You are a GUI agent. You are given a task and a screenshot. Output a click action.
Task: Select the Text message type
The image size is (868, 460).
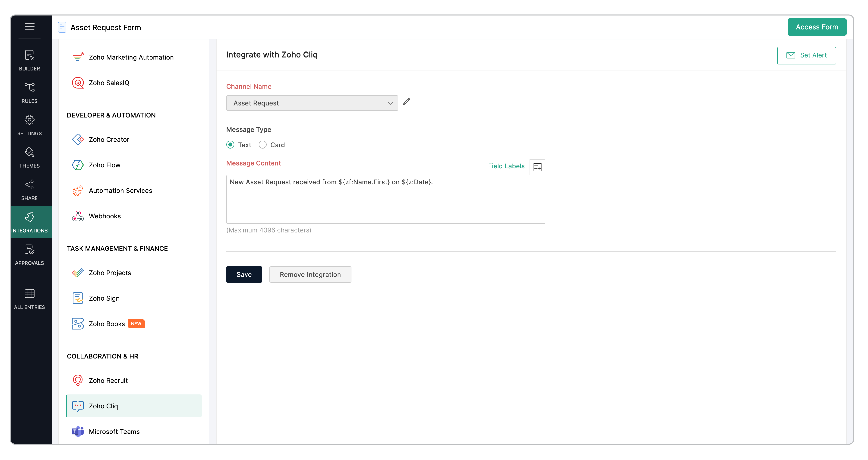[x=230, y=145]
